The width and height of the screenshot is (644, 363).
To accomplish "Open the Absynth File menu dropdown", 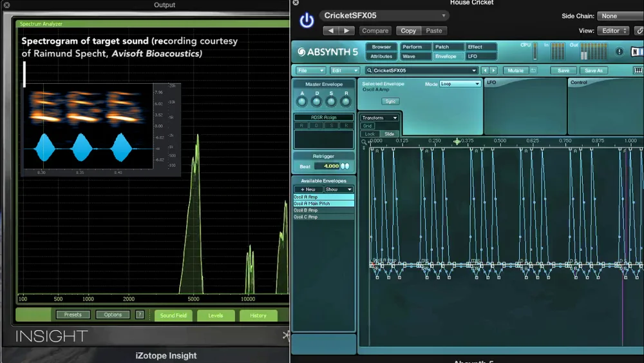I will (x=310, y=71).
